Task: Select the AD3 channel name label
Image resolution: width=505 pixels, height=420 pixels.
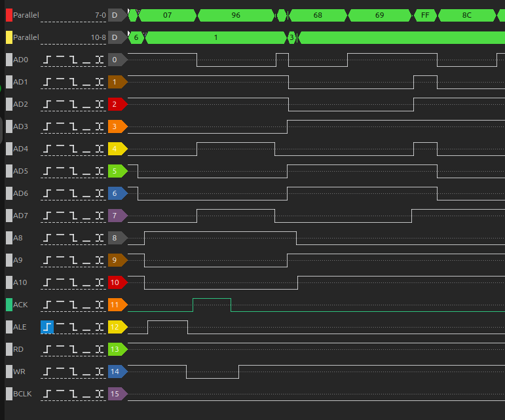Action: click(x=20, y=126)
